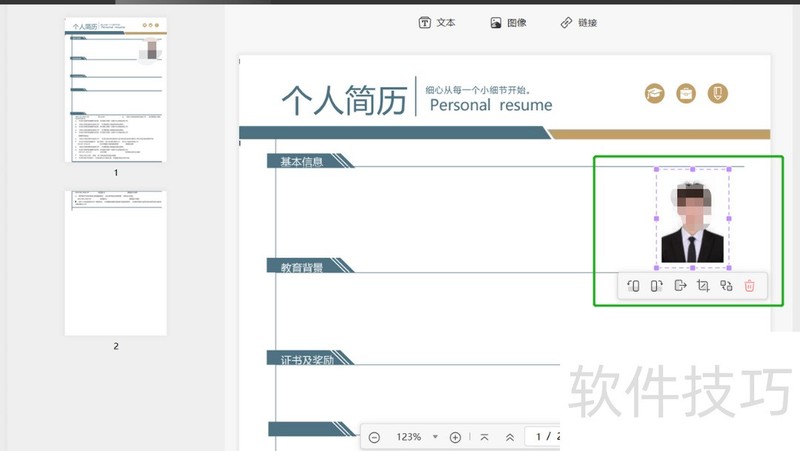Zoom out with the minus button
Screen dimensions: 800x451
(x=374, y=437)
